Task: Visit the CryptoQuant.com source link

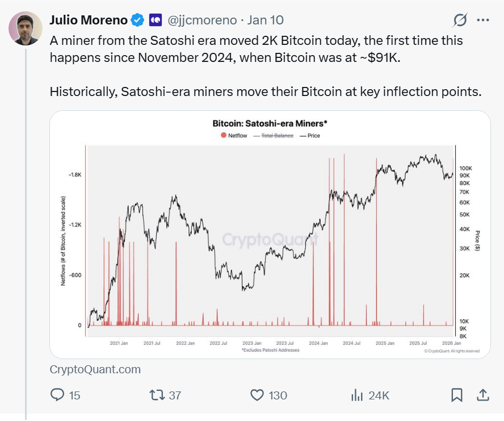Action: (95, 369)
